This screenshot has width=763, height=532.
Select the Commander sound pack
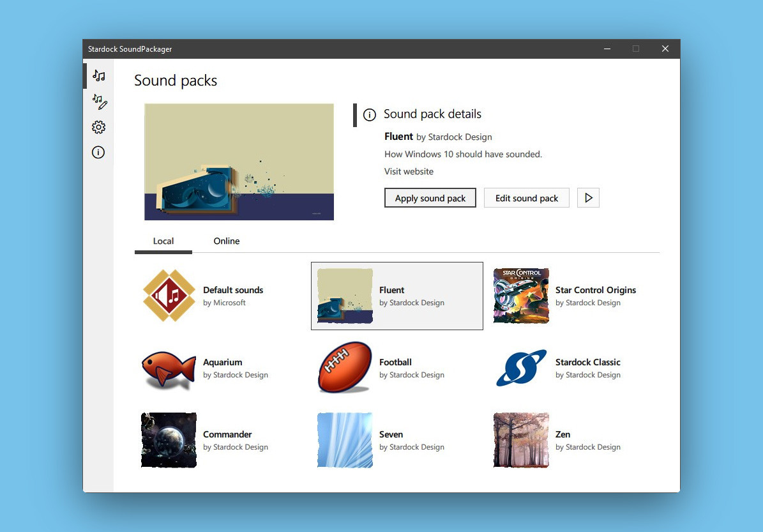pyautogui.click(x=169, y=440)
